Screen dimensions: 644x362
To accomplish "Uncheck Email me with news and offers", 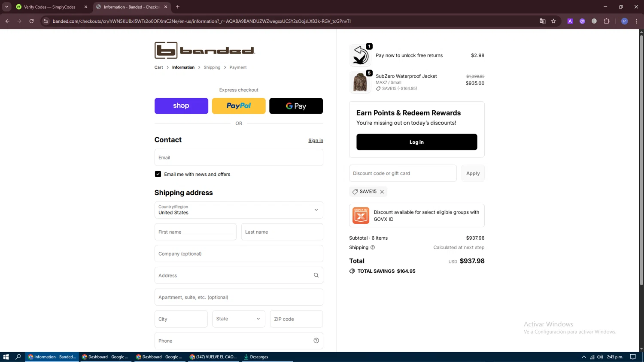I will [x=158, y=174].
